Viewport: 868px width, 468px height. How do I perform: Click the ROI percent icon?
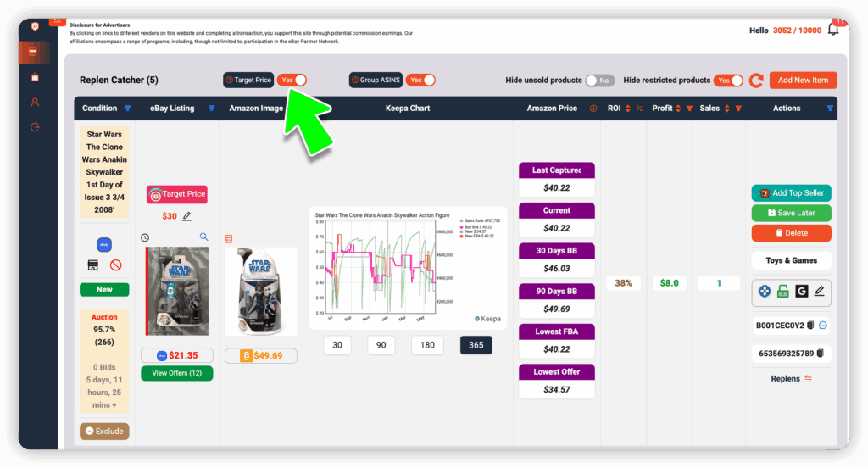click(x=639, y=109)
